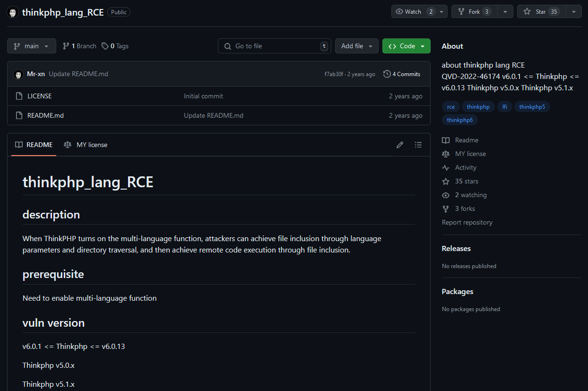Open Mr-xn author profile link
Image resolution: width=588 pixels, height=391 pixels.
pos(36,74)
